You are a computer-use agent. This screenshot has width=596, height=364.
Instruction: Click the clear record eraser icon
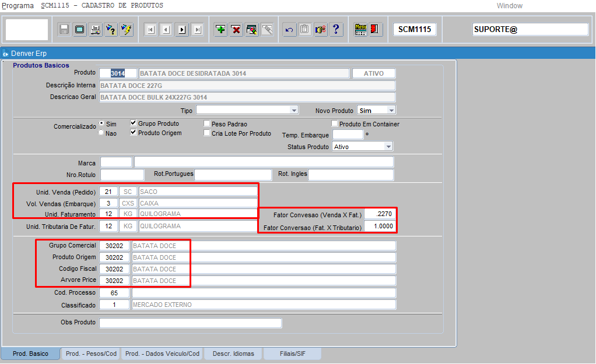coord(251,29)
